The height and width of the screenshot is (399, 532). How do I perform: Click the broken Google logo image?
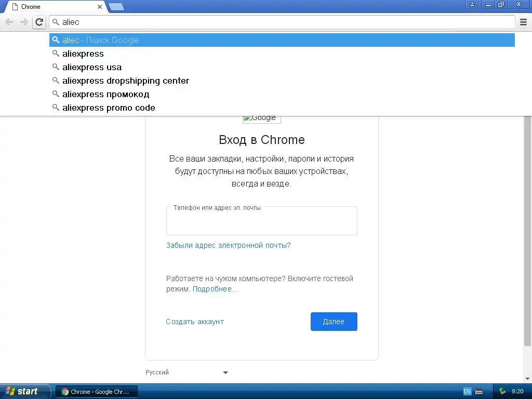pyautogui.click(x=262, y=119)
